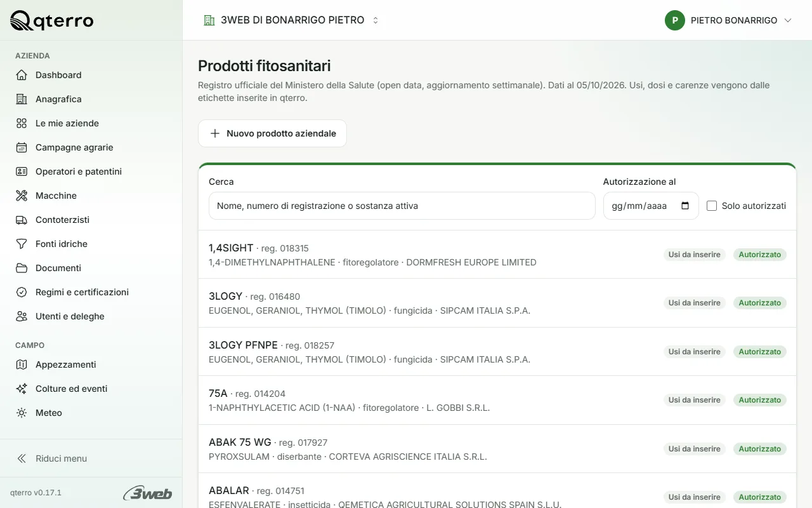Go to Le mie aziende
Screen dimensions: 812x508
tap(91, 123)
